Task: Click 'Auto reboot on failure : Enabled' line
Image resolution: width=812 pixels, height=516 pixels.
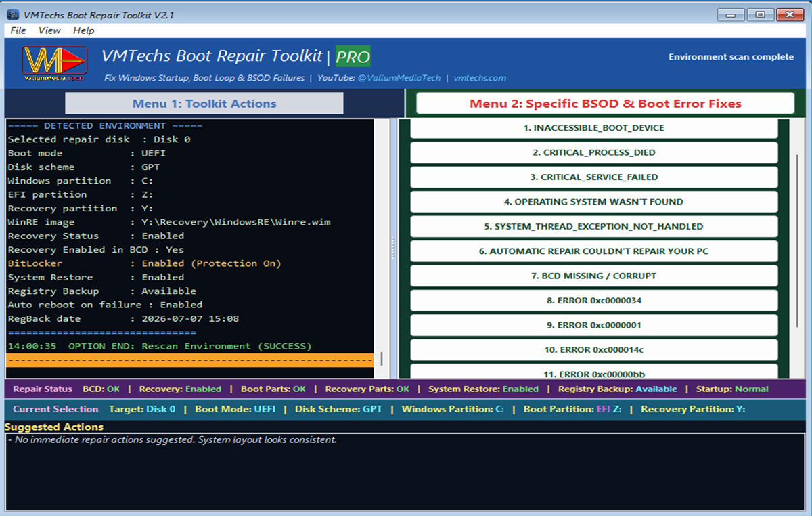Action: click(105, 305)
